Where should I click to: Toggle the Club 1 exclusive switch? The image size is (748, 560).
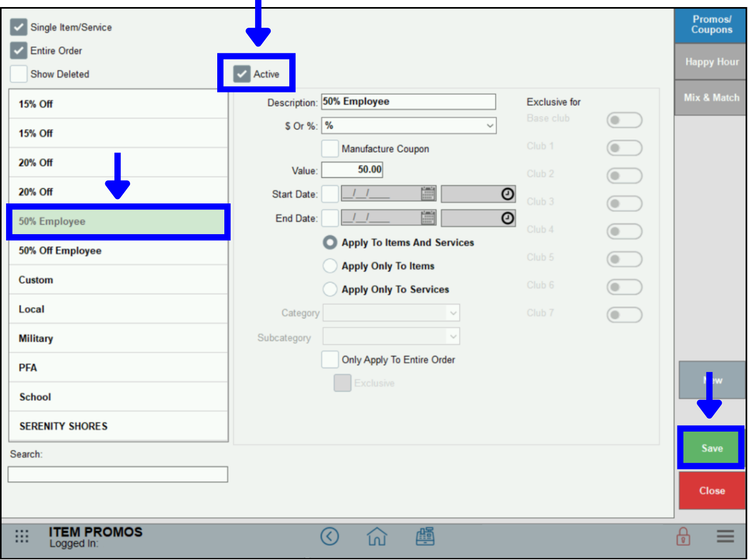point(624,148)
